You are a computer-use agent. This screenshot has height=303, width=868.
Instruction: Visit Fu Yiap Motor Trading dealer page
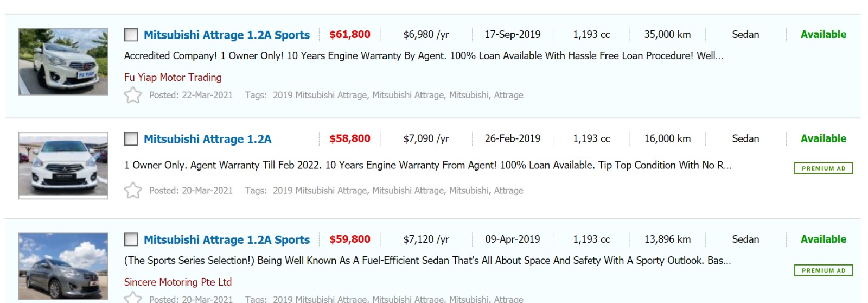[x=173, y=77]
